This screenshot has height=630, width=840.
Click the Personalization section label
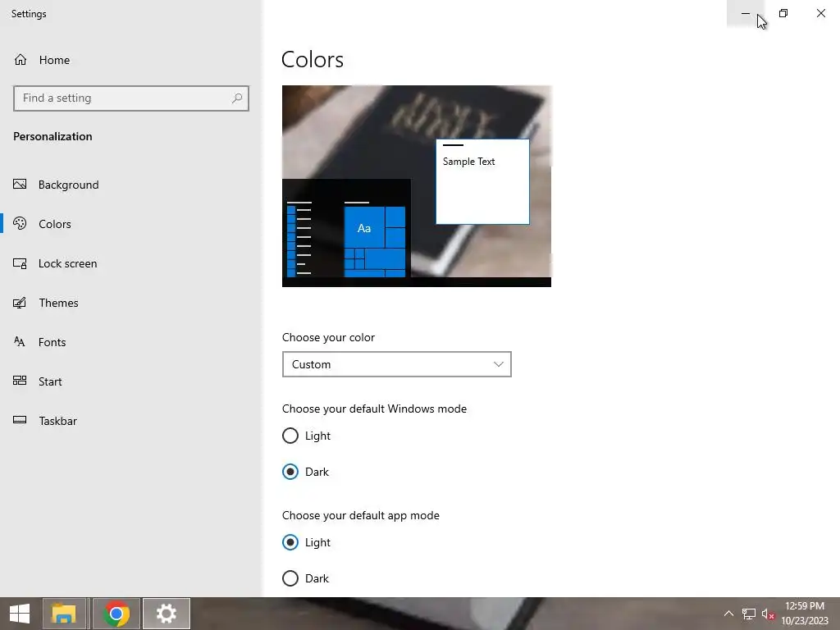click(x=52, y=136)
